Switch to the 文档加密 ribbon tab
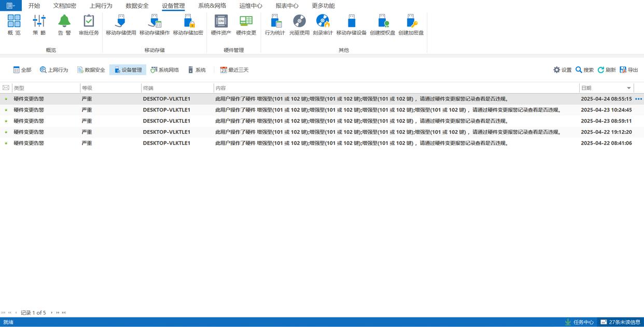The height and width of the screenshot is (327, 644). [65, 6]
